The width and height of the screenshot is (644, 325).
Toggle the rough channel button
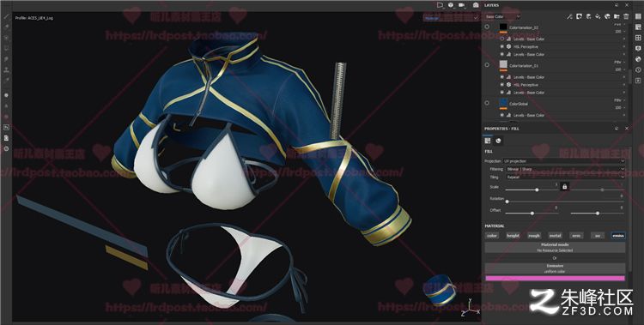click(534, 236)
